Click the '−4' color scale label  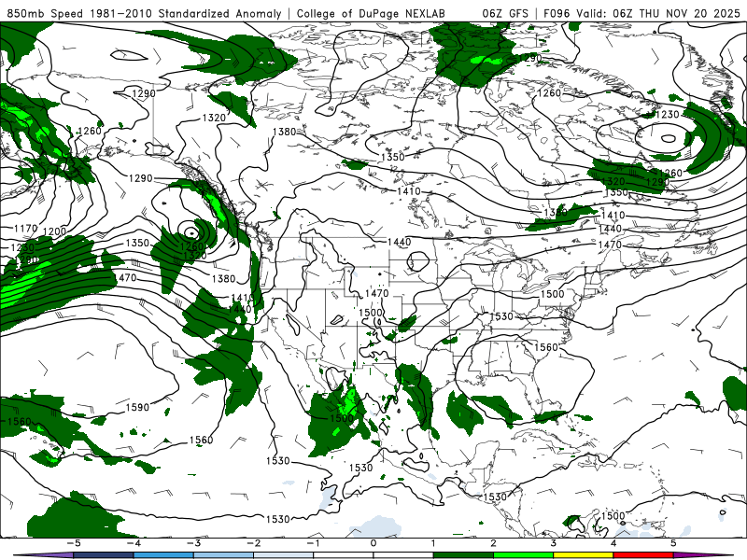[x=133, y=543]
